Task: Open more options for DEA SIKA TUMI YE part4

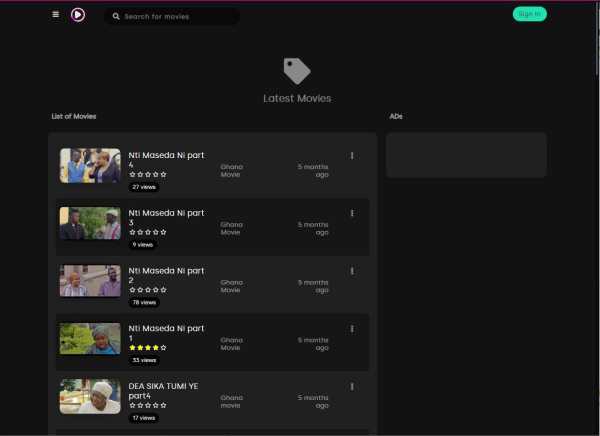Action: point(352,387)
